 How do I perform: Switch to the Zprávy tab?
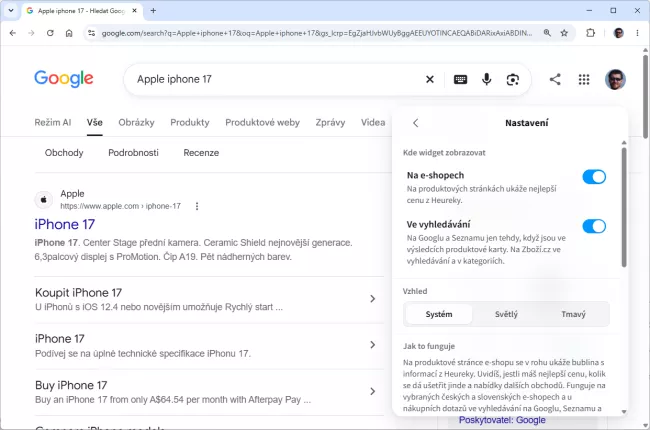[330, 122]
